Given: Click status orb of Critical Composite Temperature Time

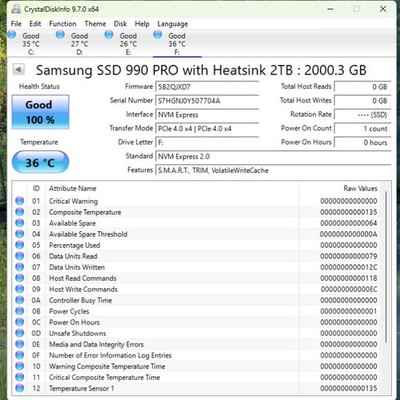Looking at the screenshot, I should click(x=20, y=377).
